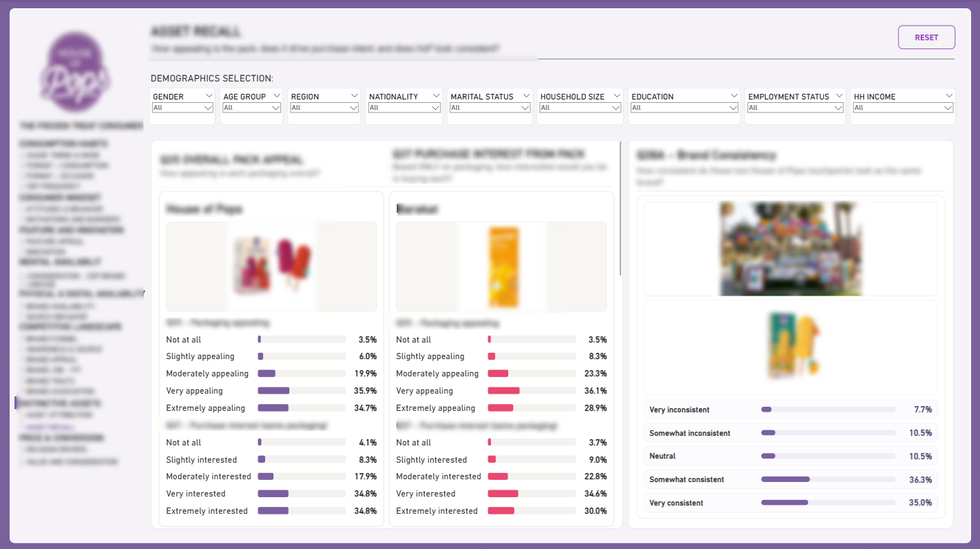Open COMPETITIVE LANDSCAPE in the sidebar
Viewport: 980px width, 549px height.
pos(70,327)
